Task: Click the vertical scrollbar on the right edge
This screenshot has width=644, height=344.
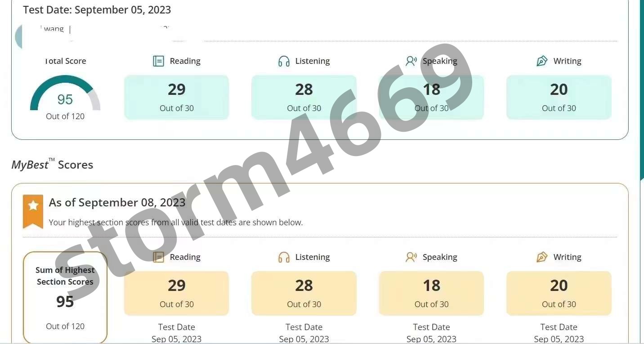Action: tap(642, 90)
